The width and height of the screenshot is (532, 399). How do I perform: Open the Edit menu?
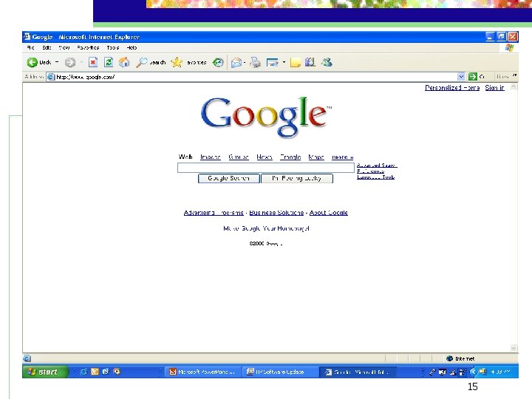pos(47,47)
